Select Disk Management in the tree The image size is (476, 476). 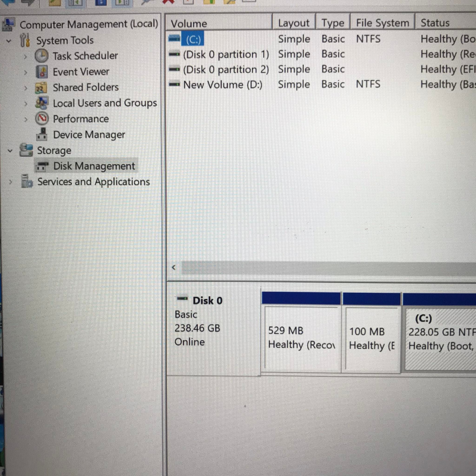point(94,166)
